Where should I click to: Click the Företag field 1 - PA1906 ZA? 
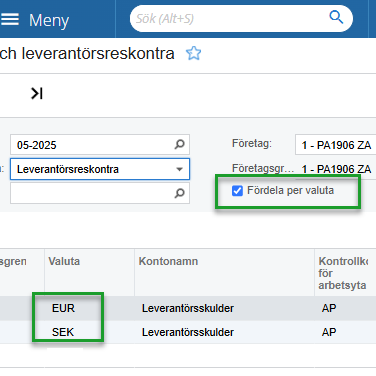(x=336, y=145)
